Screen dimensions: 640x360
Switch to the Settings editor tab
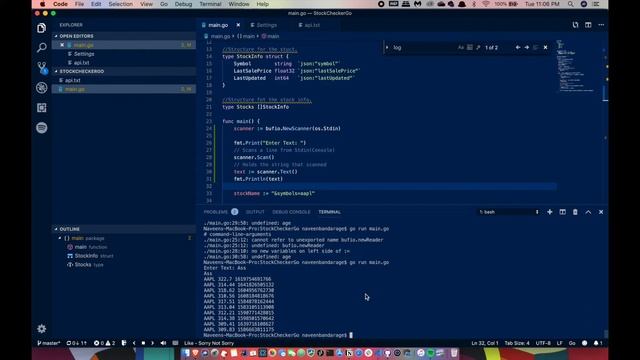(267, 25)
